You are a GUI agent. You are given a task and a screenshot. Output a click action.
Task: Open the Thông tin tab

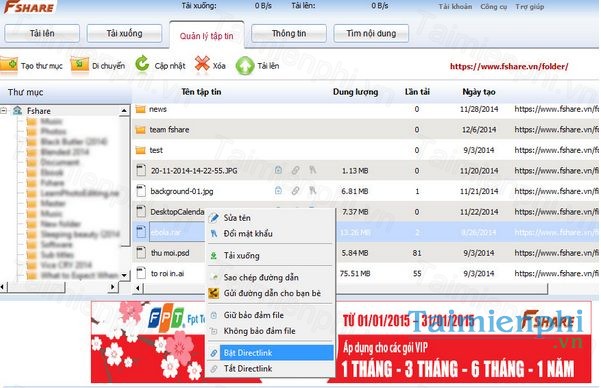point(289,33)
